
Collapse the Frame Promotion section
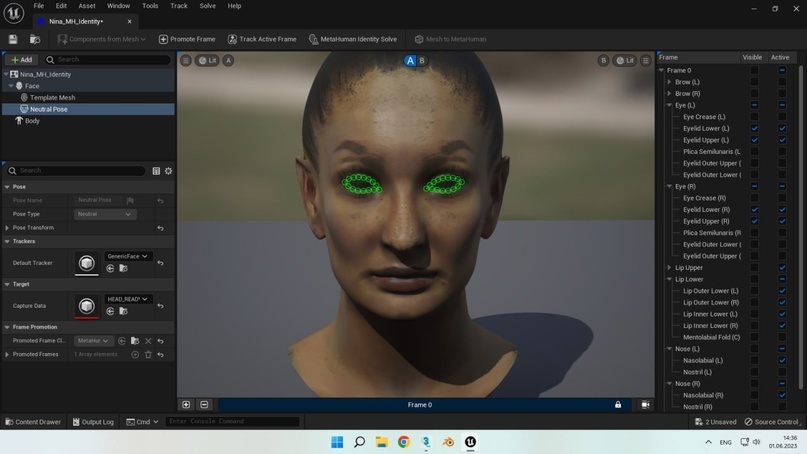7,327
